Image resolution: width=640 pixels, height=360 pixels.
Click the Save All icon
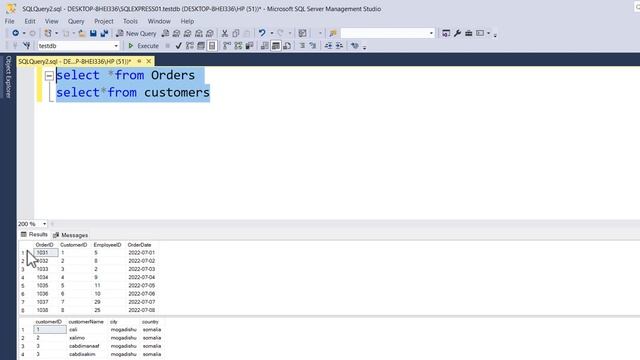104,33
